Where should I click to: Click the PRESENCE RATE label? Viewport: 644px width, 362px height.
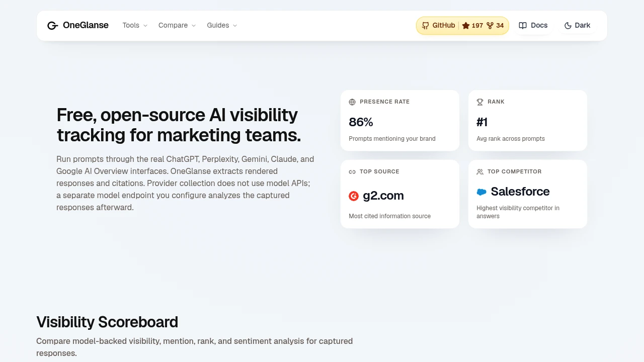[385, 102]
